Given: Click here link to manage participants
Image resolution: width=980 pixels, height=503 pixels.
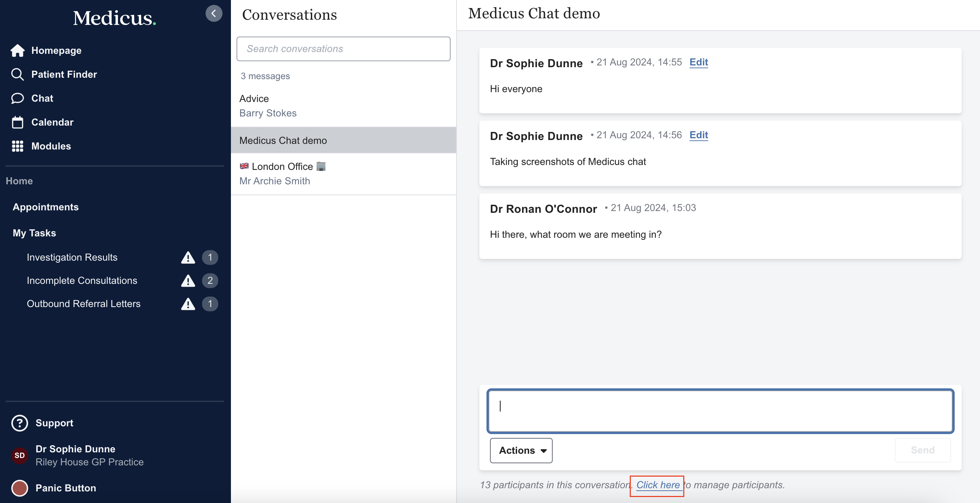Looking at the screenshot, I should [658, 485].
